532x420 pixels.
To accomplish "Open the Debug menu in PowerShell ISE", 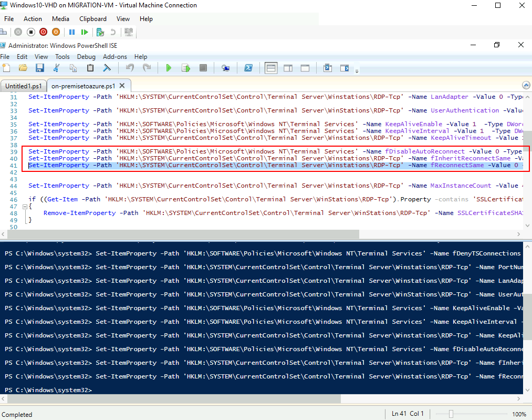I will click(x=86, y=57).
